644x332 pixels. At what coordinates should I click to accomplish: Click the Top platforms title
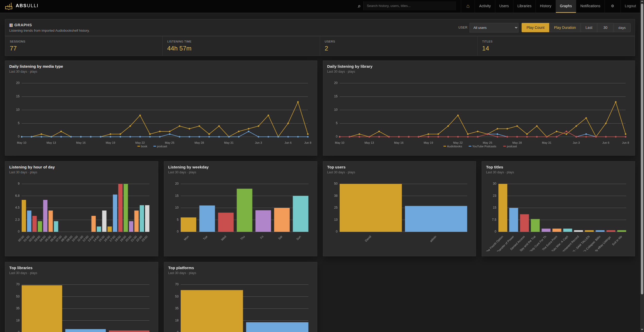point(181,268)
